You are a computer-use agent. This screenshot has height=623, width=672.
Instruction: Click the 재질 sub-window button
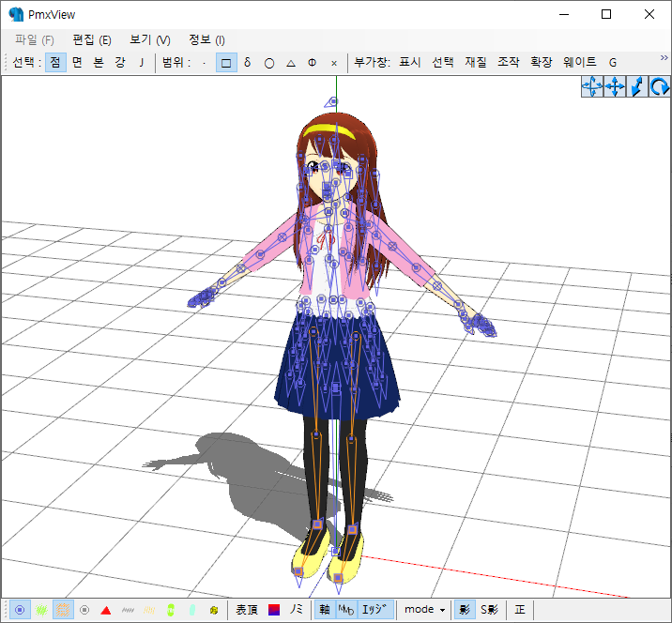(x=476, y=63)
